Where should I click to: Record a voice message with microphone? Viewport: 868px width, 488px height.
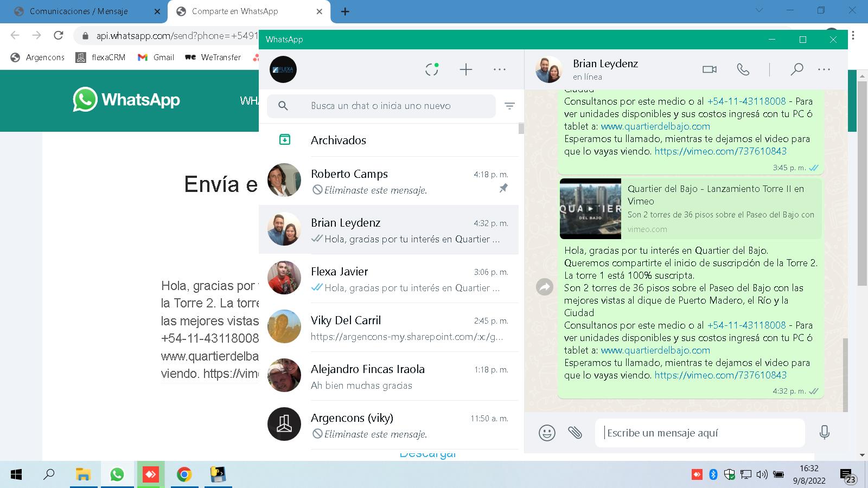click(824, 433)
